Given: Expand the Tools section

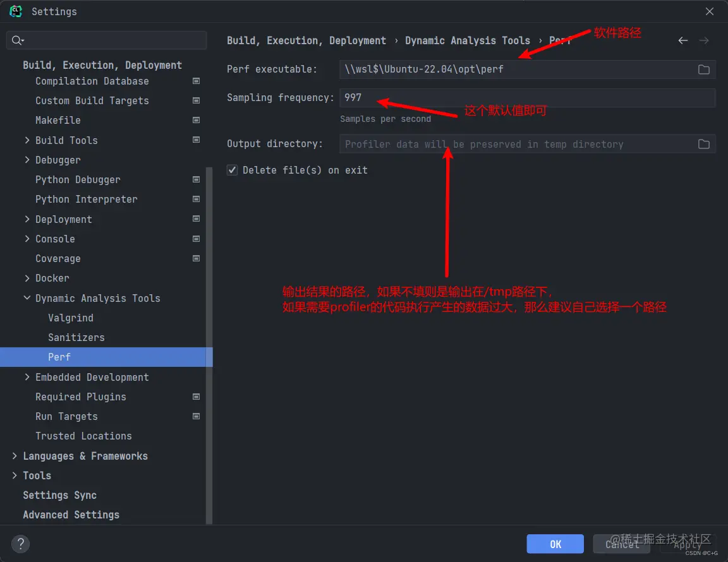Looking at the screenshot, I should 15,475.
